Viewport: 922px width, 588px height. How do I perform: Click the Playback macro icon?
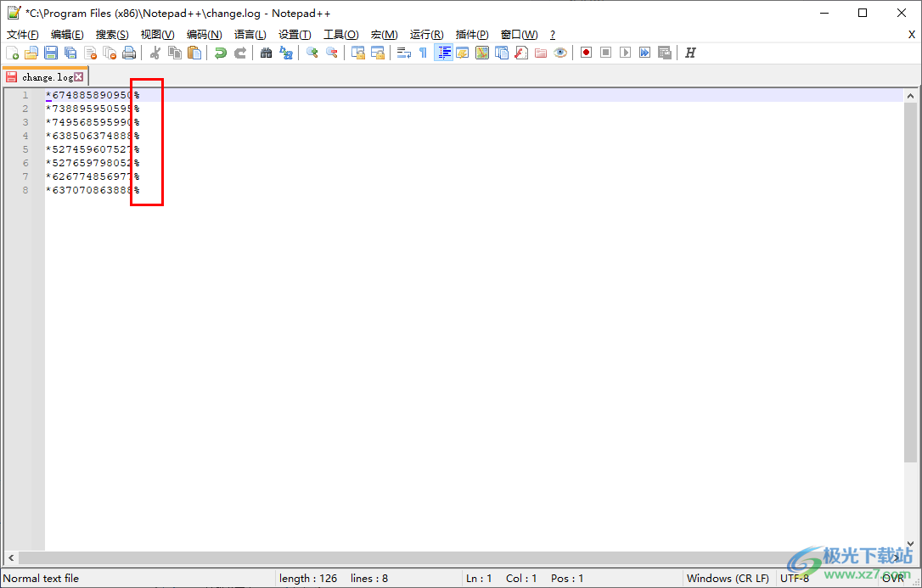626,53
